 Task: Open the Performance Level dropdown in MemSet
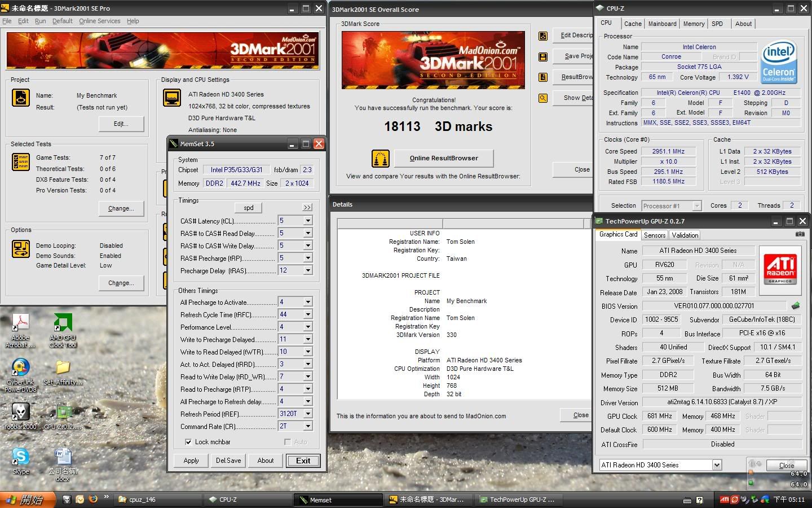point(308,327)
